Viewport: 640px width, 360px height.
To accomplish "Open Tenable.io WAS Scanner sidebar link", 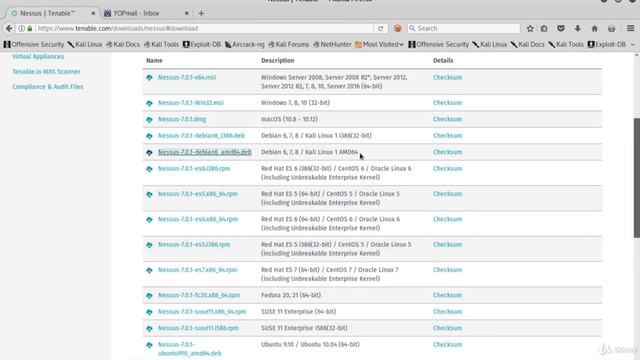I will [x=46, y=71].
